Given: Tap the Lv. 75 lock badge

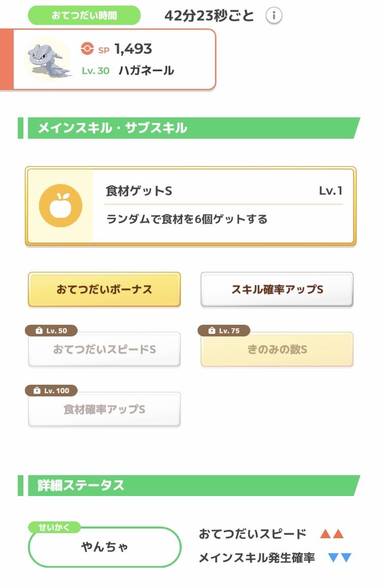Looking at the screenshot, I should tap(224, 331).
